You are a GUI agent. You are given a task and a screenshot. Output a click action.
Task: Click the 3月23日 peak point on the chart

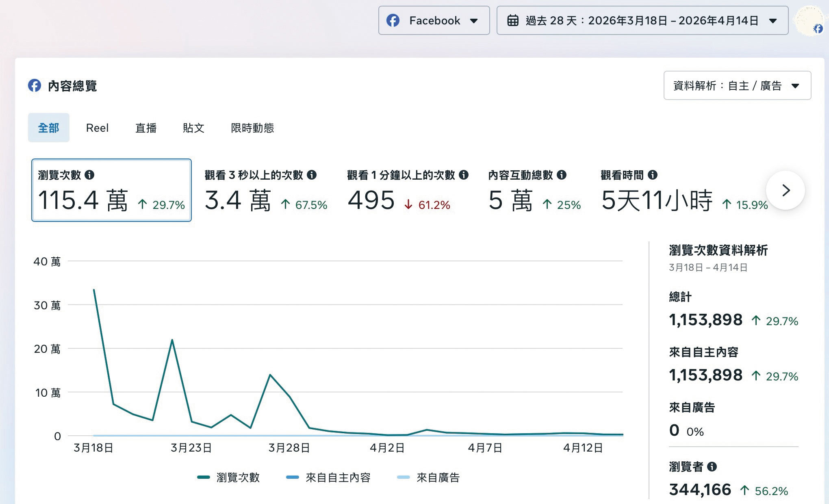click(172, 340)
